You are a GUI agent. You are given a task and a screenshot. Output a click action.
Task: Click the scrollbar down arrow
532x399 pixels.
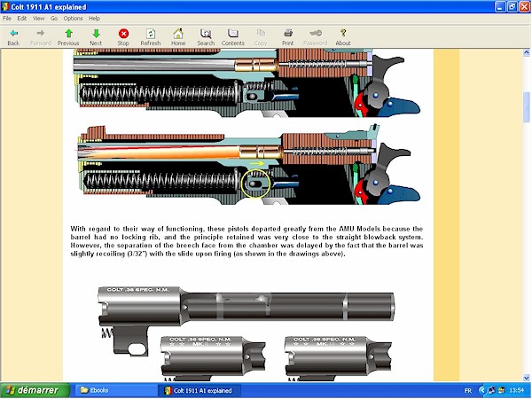point(526,378)
